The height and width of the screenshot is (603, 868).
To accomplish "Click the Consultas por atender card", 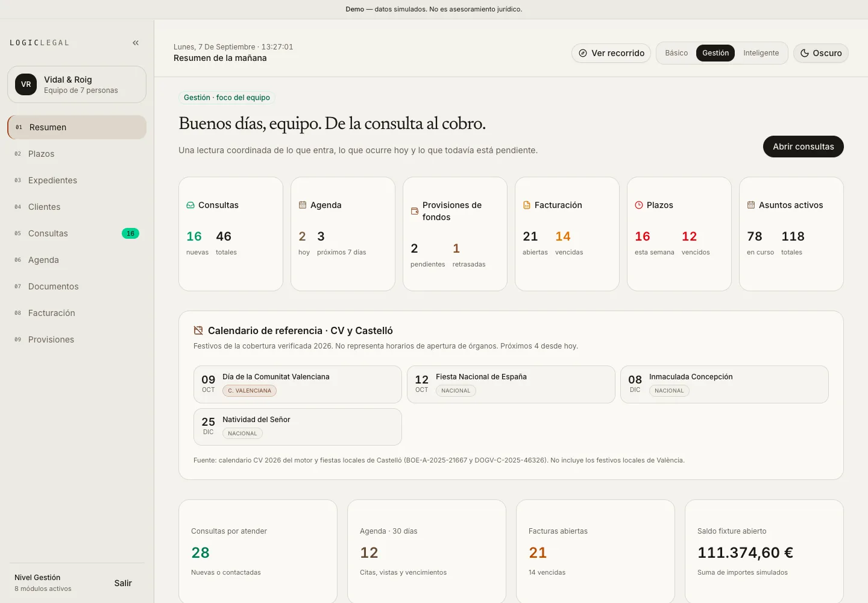I will point(258,551).
